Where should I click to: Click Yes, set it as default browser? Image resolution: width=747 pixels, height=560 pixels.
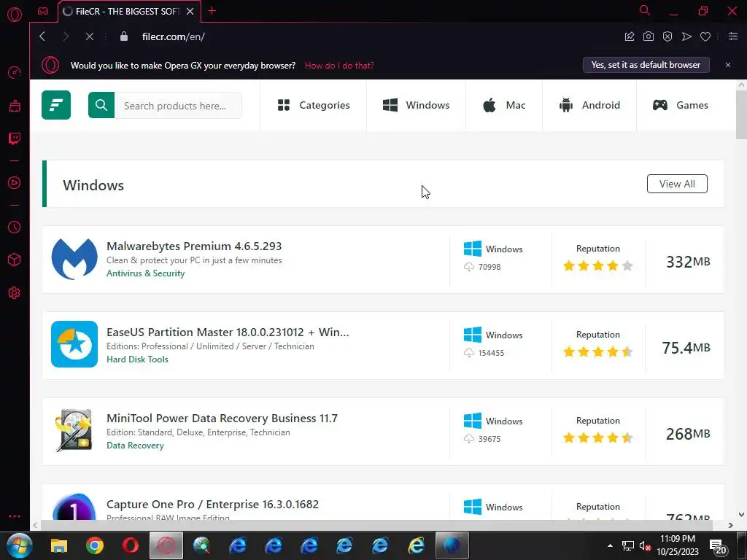pyautogui.click(x=646, y=65)
